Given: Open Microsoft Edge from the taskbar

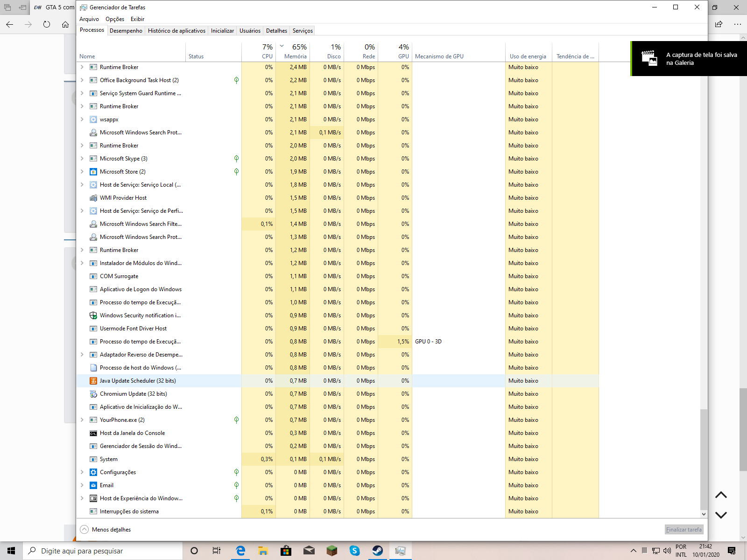Looking at the screenshot, I should click(240, 551).
